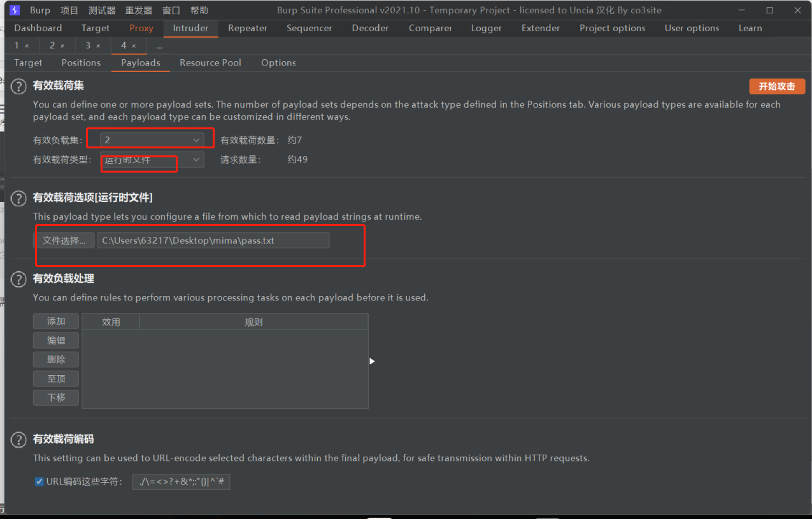Click the pass.txt file path field
Viewport: 812px width, 519px height.
tap(213, 240)
